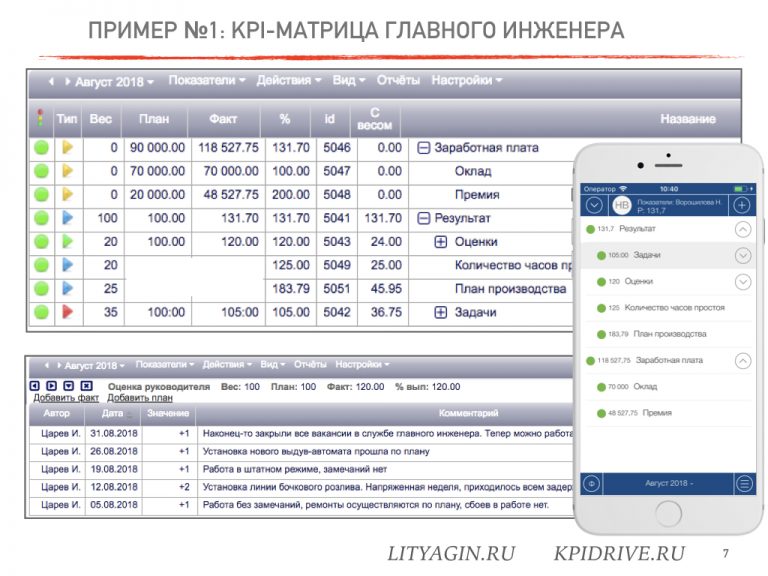Select the 31.08.2018 comment row date
Viewport: 768px width, 576px height.
click(x=114, y=433)
